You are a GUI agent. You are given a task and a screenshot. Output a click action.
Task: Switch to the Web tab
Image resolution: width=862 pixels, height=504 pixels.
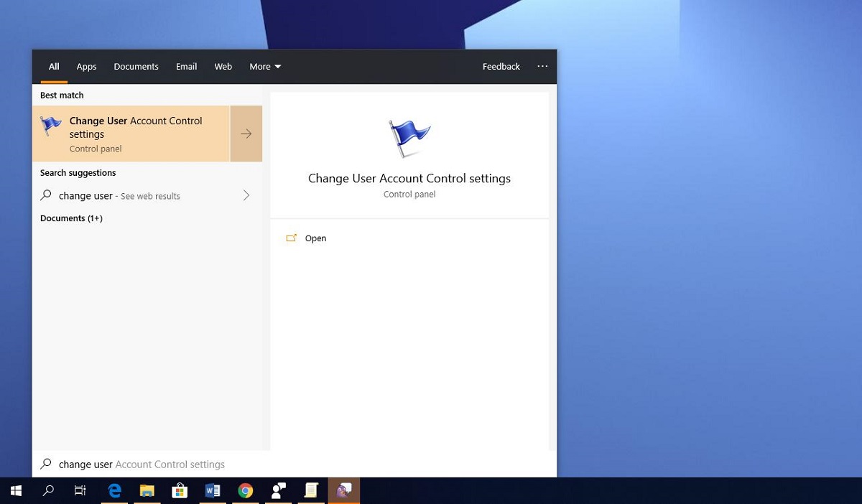[x=223, y=66]
